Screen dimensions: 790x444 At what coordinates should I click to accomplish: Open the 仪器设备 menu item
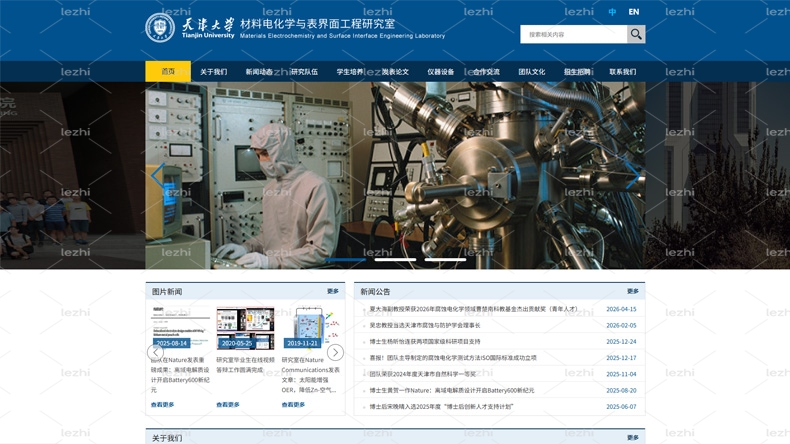pos(441,72)
